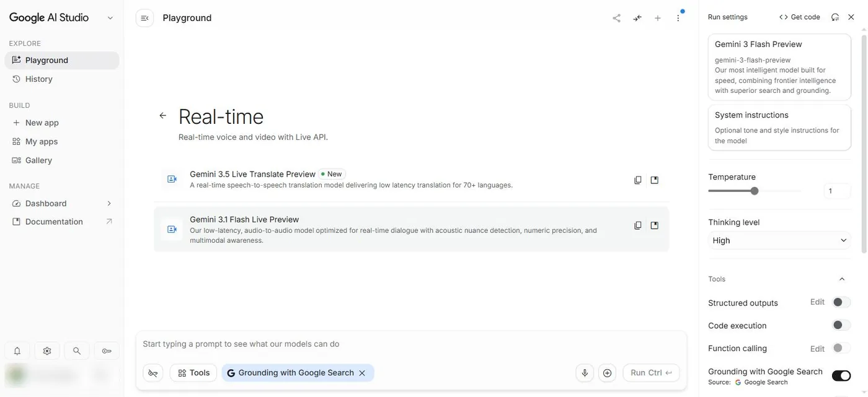Open details icon for Gemini 3.5 Live Translate
Screen dimensions: 868x397
pos(654,180)
